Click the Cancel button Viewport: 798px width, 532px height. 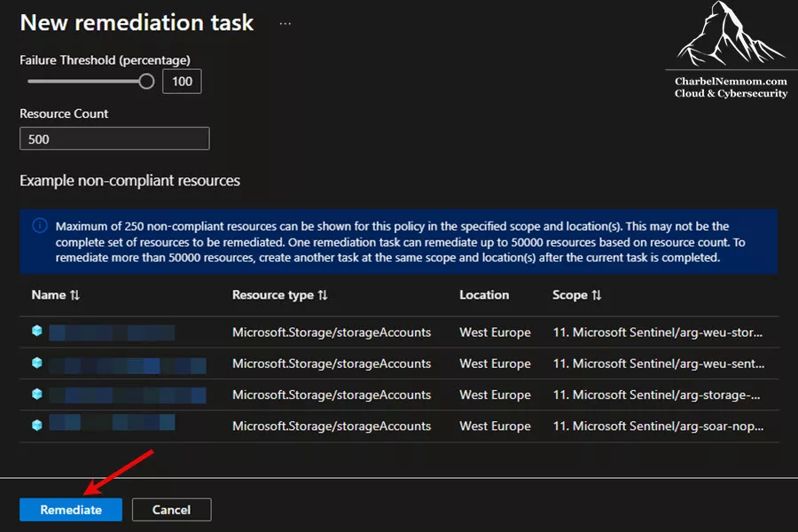coord(171,510)
